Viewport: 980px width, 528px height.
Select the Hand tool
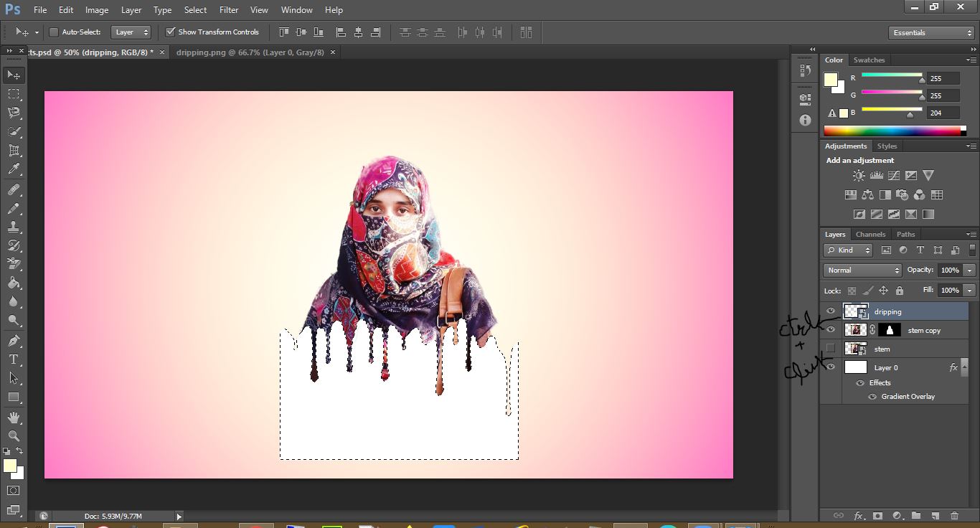coord(13,417)
